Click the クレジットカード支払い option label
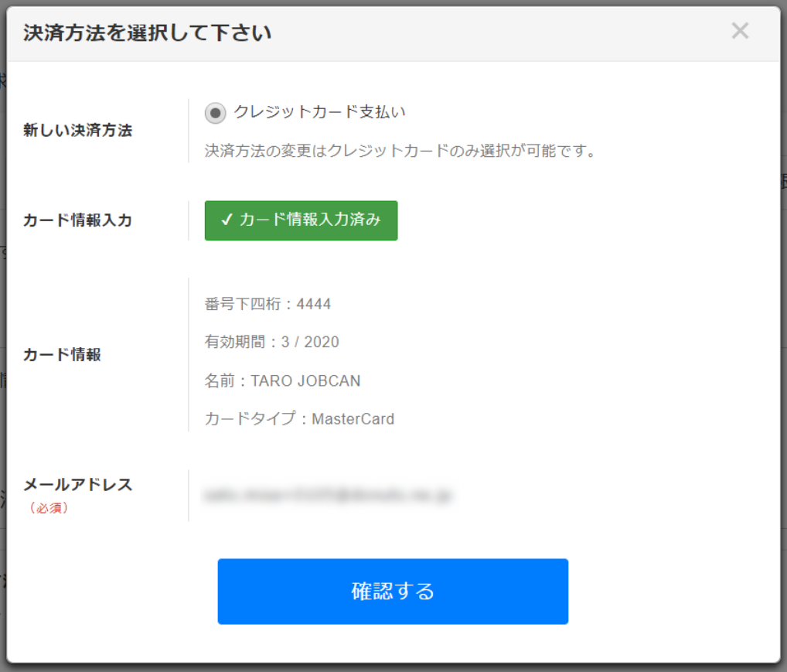787x672 pixels. click(319, 112)
